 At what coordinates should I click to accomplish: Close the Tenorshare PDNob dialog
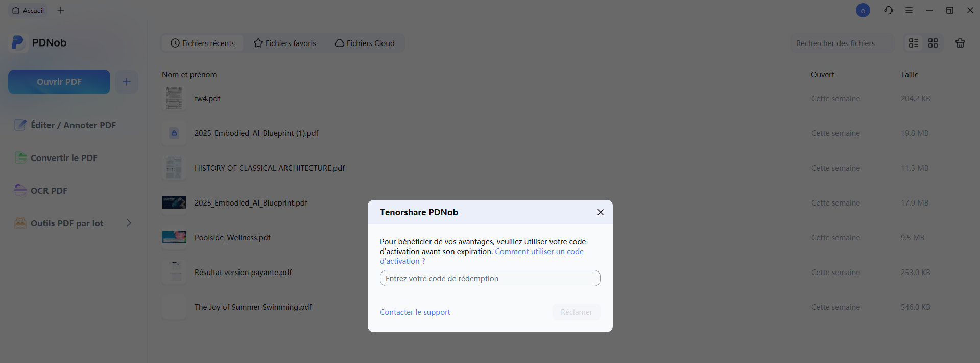coord(601,212)
